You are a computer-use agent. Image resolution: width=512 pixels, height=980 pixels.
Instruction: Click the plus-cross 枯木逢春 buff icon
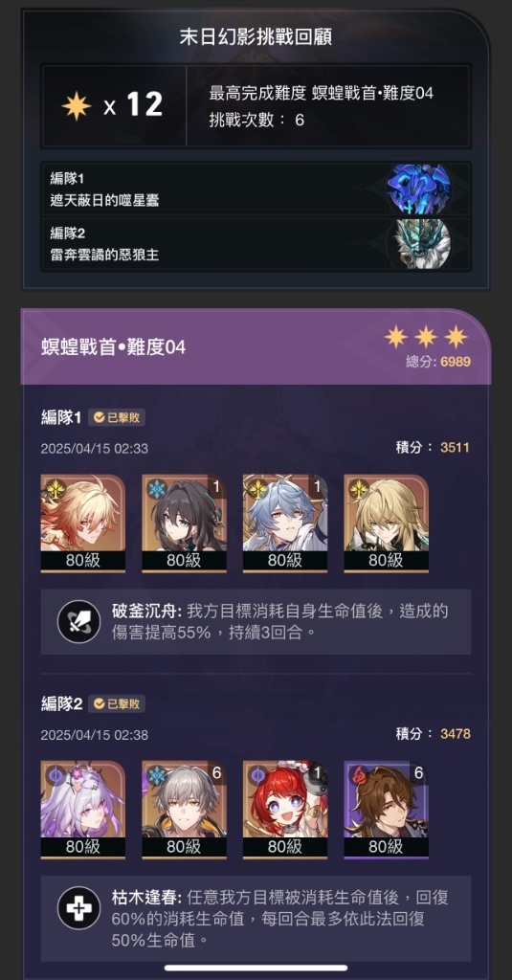pyautogui.click(x=79, y=907)
